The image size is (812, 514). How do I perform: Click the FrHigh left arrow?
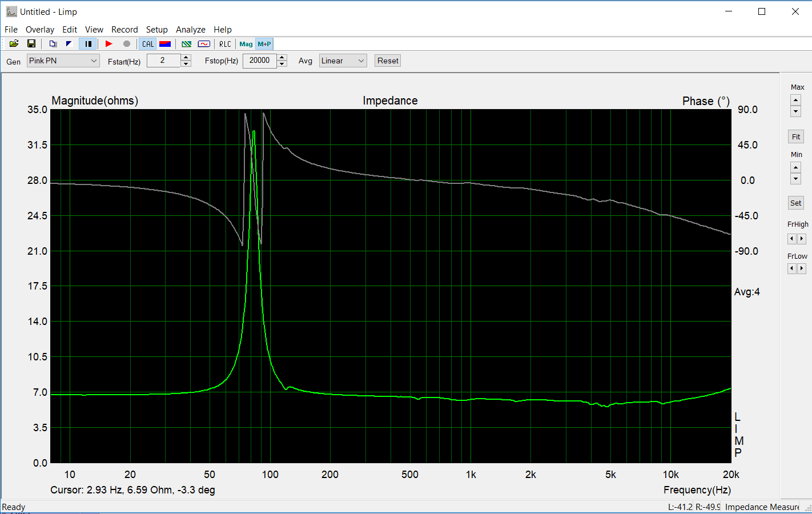(791, 239)
